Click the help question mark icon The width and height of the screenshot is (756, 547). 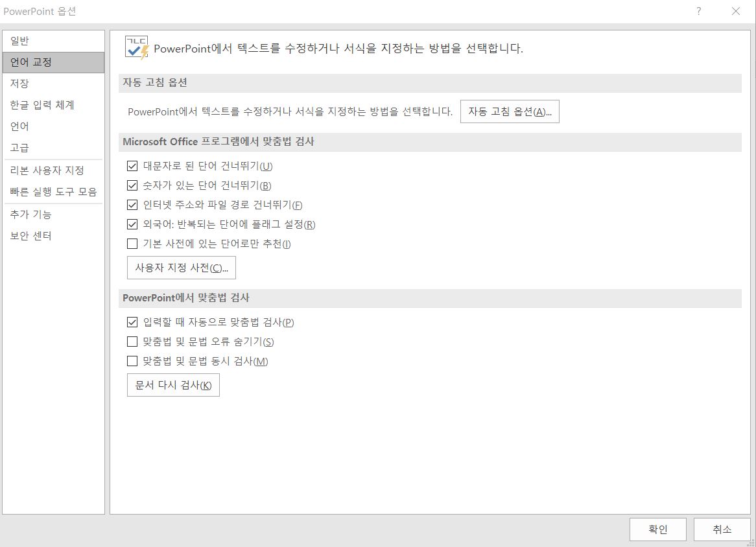pyautogui.click(x=699, y=11)
